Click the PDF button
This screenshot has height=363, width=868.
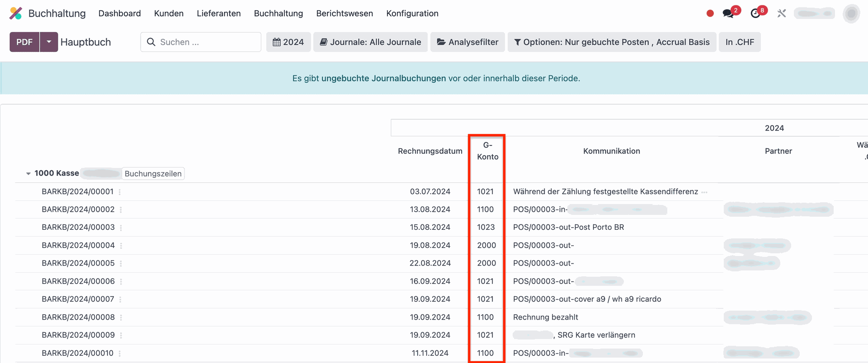point(24,42)
